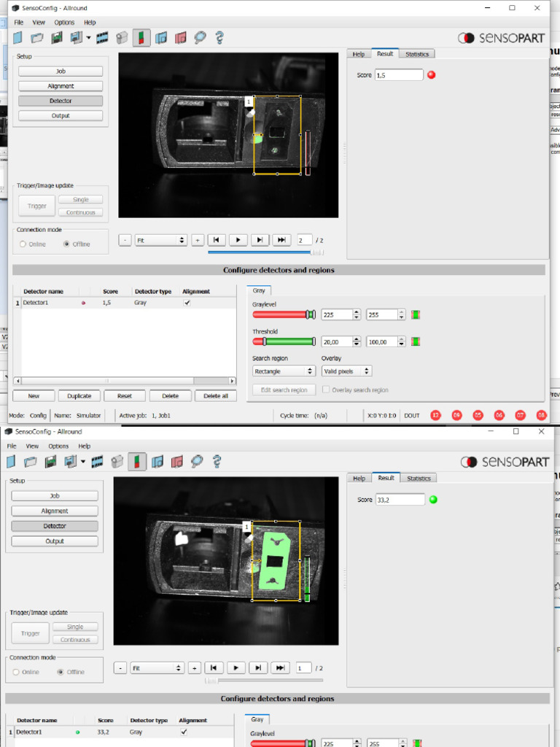This screenshot has width=560, height=747.
Task: Select the Offline radio button in the upper window
Action: [66, 244]
